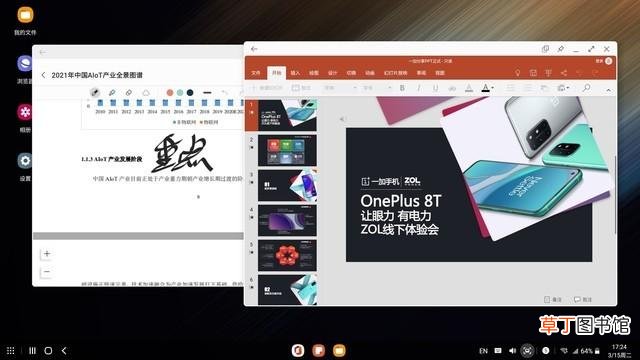Pin the PowerPoint window on top

pyautogui.click(x=561, y=49)
